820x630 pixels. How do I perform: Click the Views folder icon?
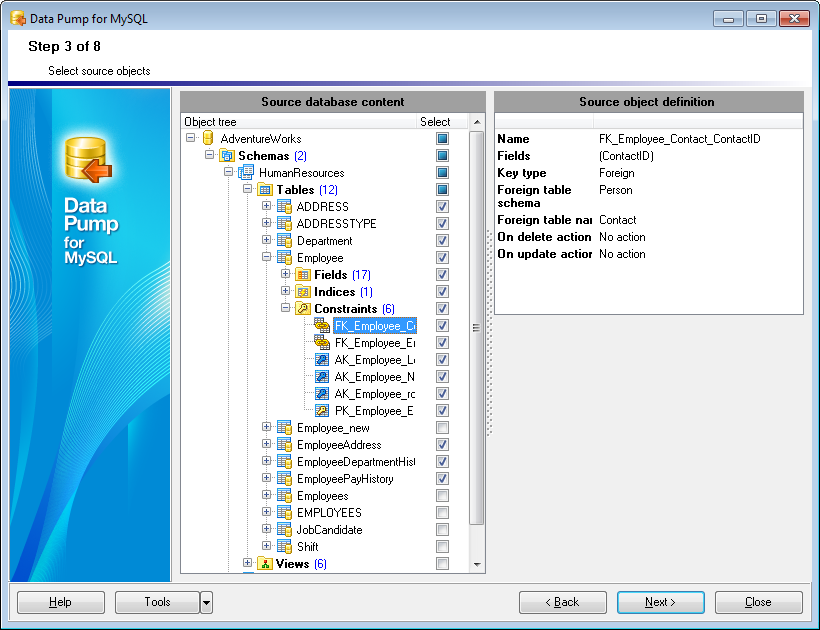265,564
